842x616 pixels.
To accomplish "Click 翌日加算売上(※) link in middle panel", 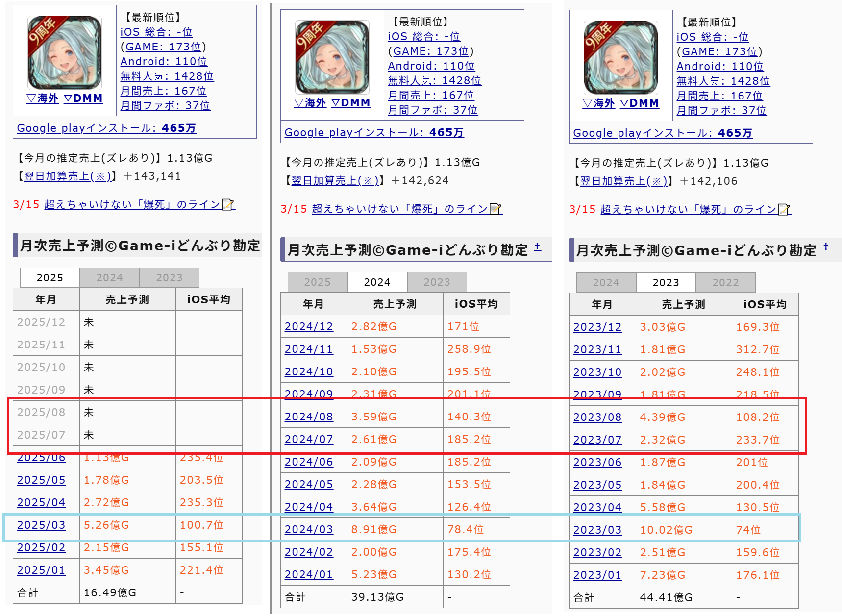I will pyautogui.click(x=335, y=180).
